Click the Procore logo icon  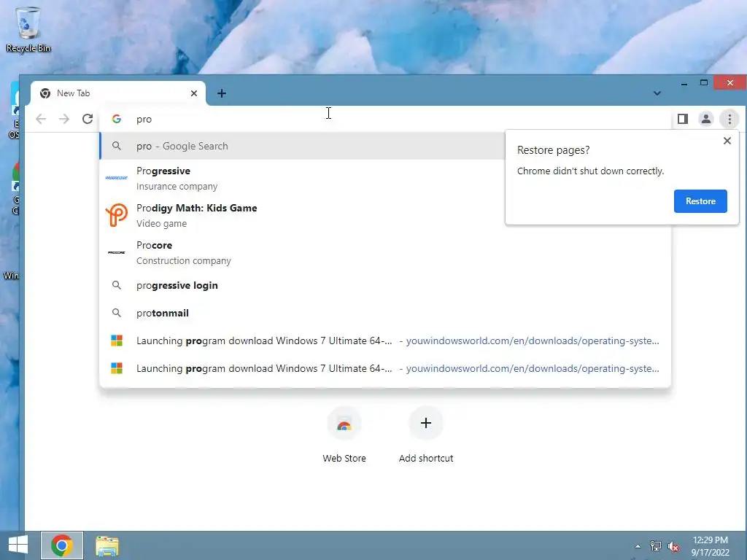point(117,252)
